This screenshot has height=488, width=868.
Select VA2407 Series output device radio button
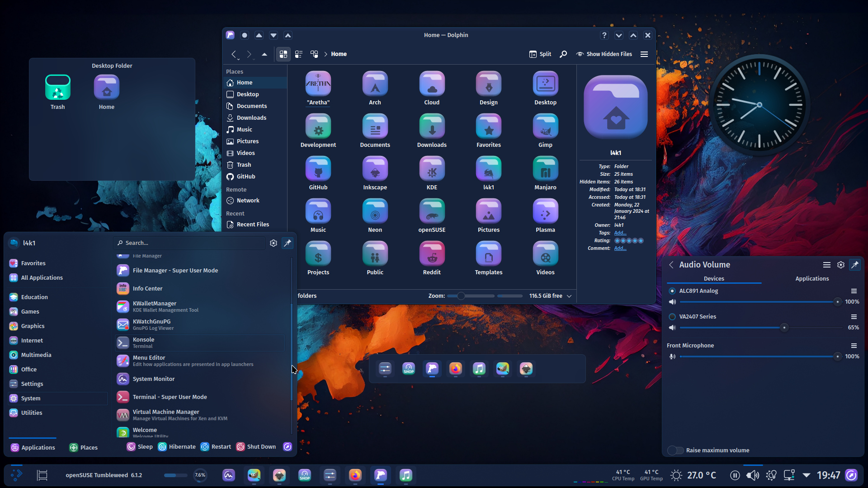pyautogui.click(x=672, y=317)
